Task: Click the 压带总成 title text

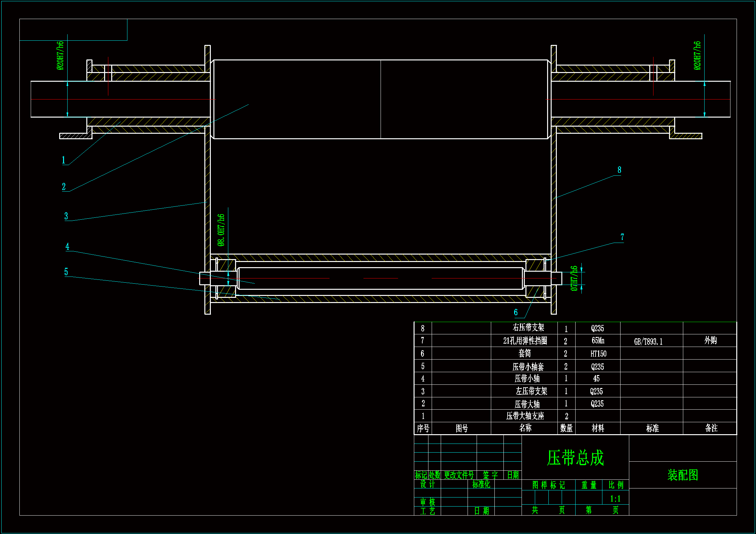Action: pos(575,458)
